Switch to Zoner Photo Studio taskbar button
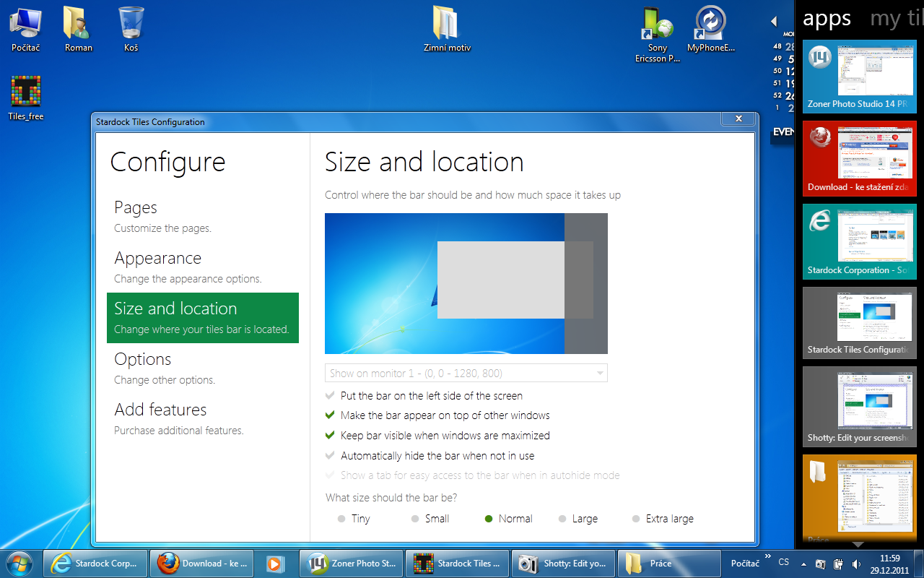 [352, 564]
